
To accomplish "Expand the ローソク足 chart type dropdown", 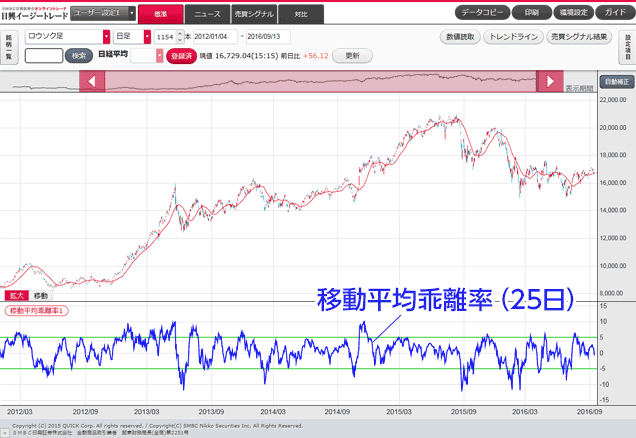I will 106,36.
